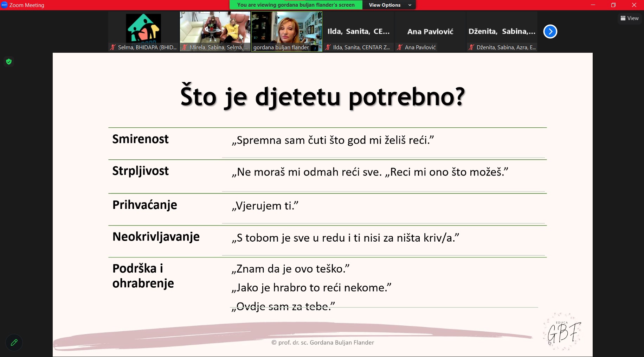Show next participants with blue arrow
Screen dimensions: 644x357
coord(550,32)
